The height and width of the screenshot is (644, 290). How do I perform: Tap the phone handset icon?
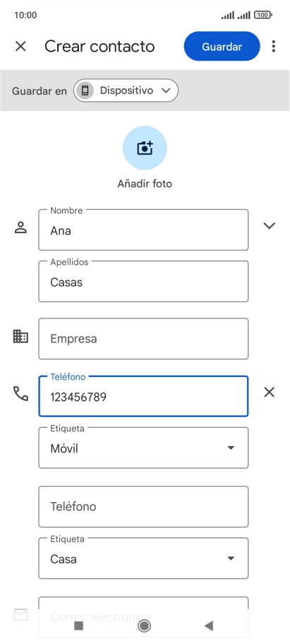pos(20,393)
